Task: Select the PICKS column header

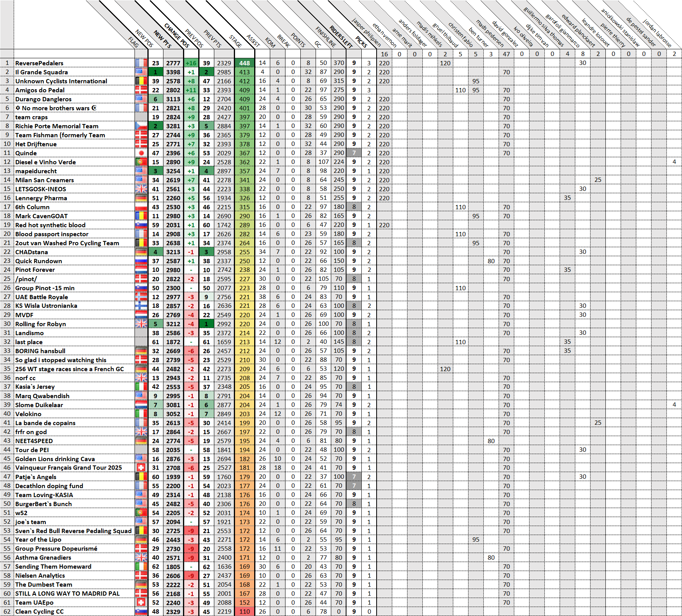Action: (x=361, y=41)
